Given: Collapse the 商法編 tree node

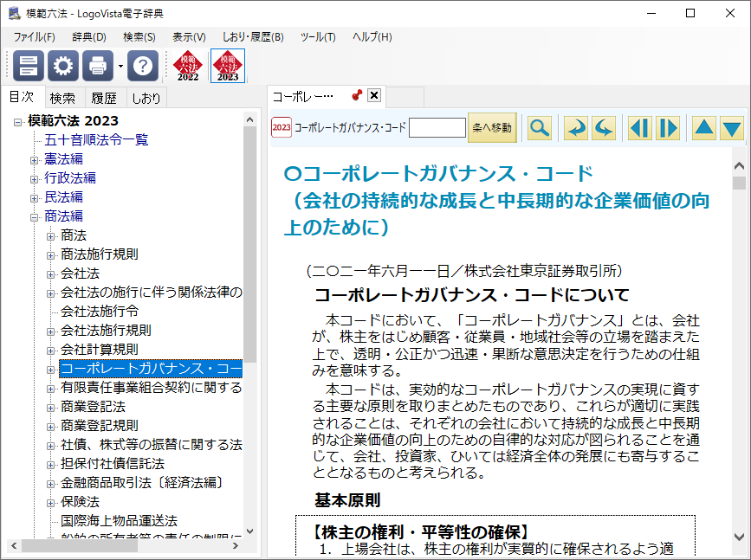Looking at the screenshot, I should tap(35, 216).
